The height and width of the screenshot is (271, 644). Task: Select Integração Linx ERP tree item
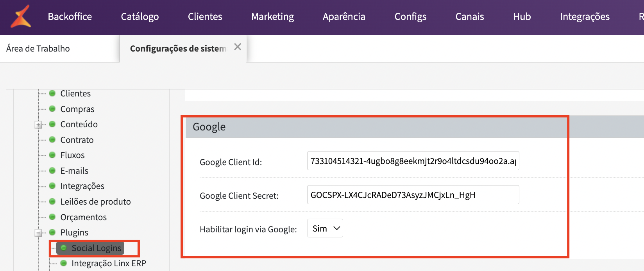[109, 264]
